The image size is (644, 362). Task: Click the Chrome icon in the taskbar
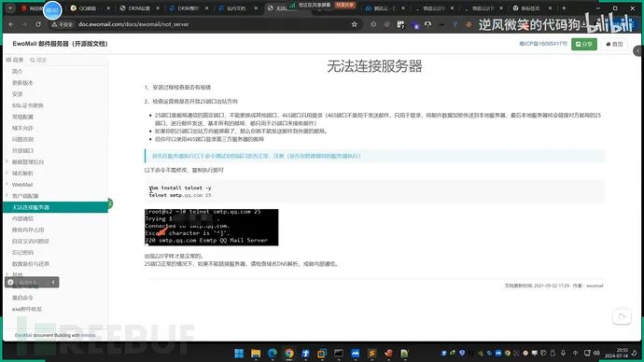(288, 354)
